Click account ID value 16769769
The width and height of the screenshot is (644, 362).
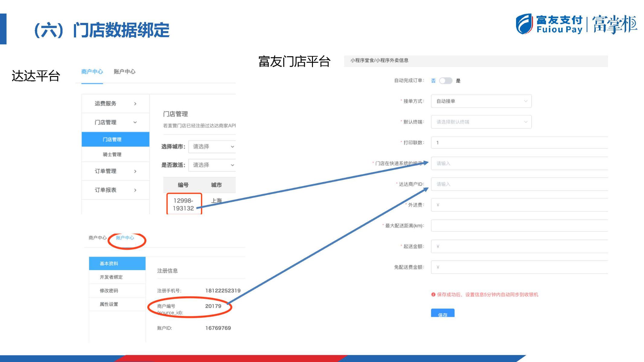pyautogui.click(x=218, y=328)
